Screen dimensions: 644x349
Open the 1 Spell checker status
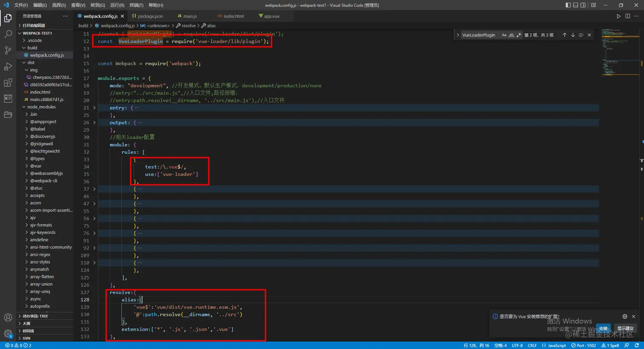[610, 346]
